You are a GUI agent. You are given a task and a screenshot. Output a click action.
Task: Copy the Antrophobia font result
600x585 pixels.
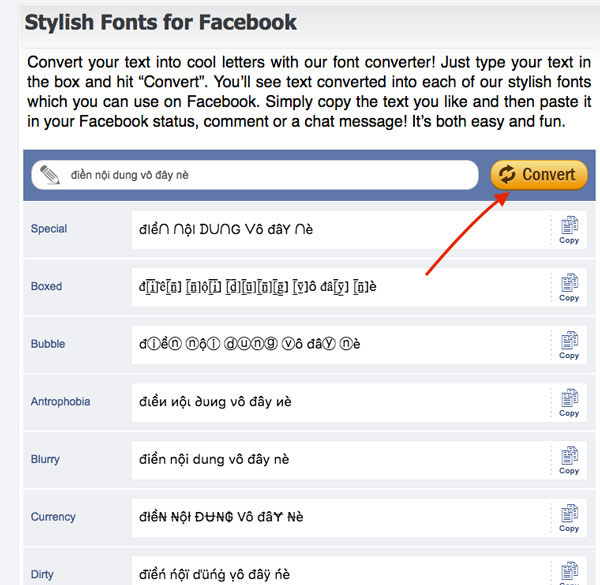click(x=569, y=402)
